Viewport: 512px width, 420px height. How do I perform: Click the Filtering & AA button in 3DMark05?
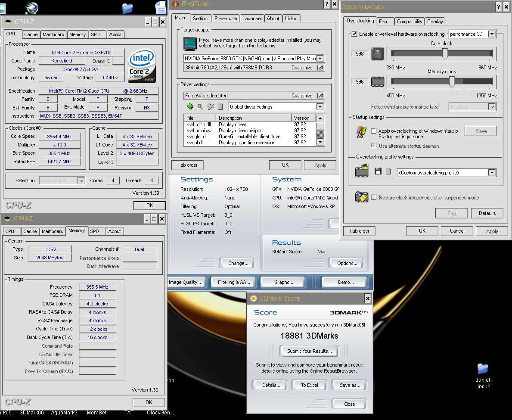234,282
